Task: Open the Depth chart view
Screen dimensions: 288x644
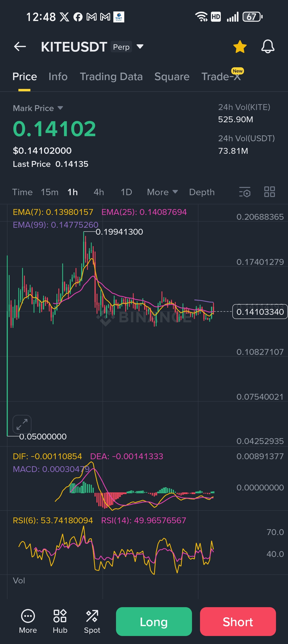Action: [202, 192]
